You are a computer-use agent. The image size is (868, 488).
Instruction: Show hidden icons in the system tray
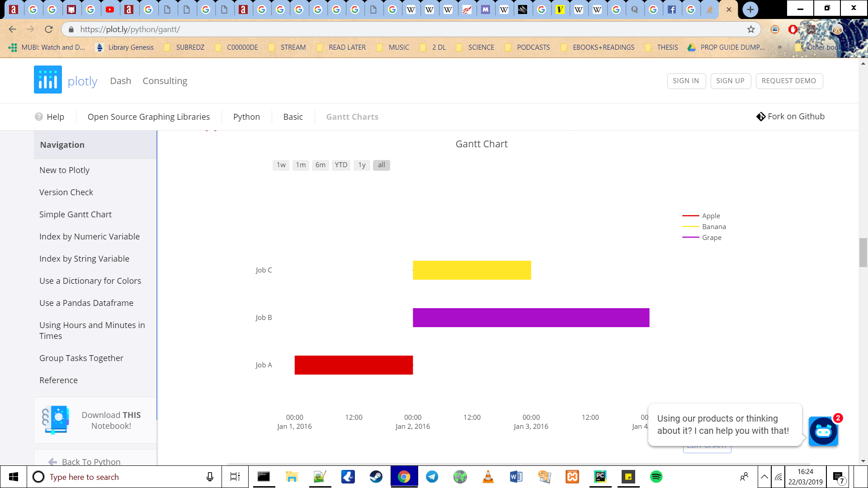[x=764, y=477]
